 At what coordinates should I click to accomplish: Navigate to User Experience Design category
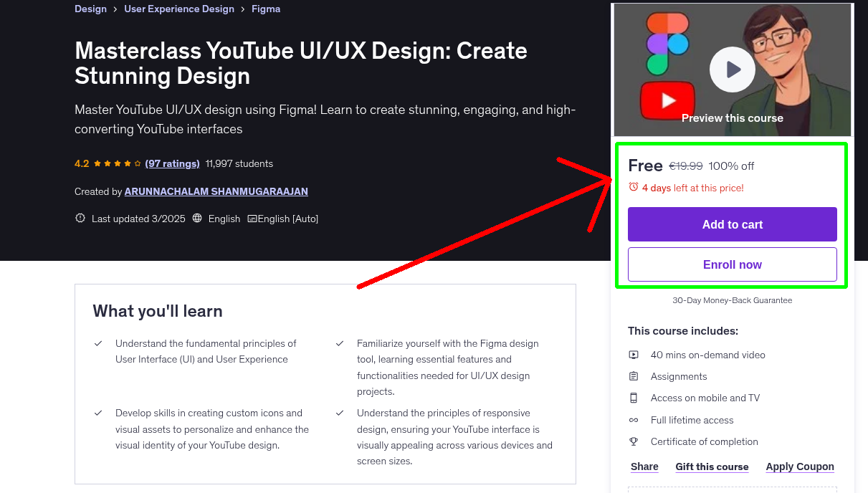(x=178, y=9)
